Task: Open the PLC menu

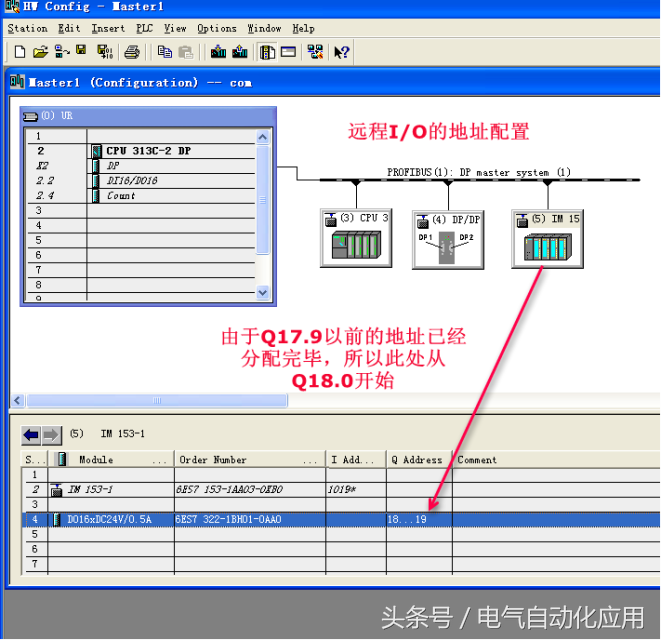Action: (145, 28)
